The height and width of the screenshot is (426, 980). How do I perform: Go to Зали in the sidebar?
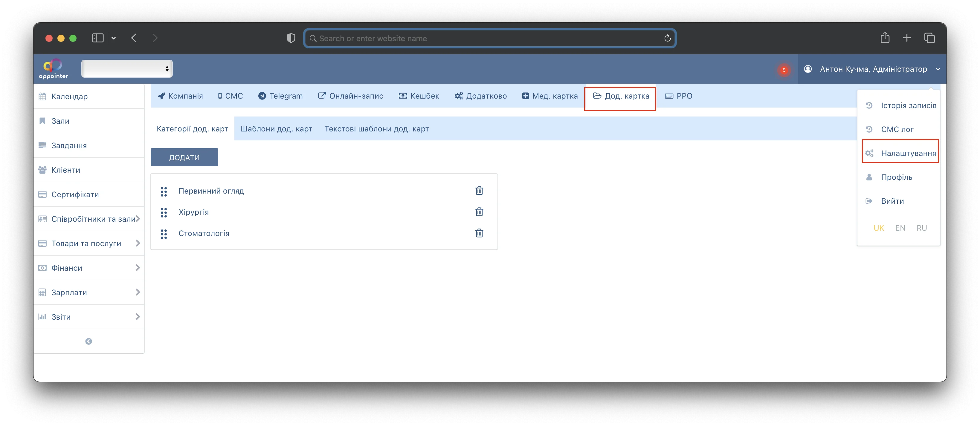[88, 121]
